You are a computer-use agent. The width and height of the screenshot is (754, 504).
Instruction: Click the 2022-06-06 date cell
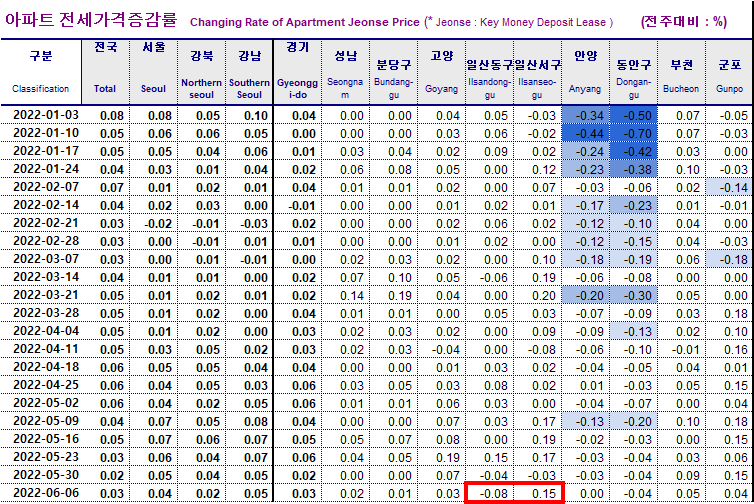[x=41, y=493]
